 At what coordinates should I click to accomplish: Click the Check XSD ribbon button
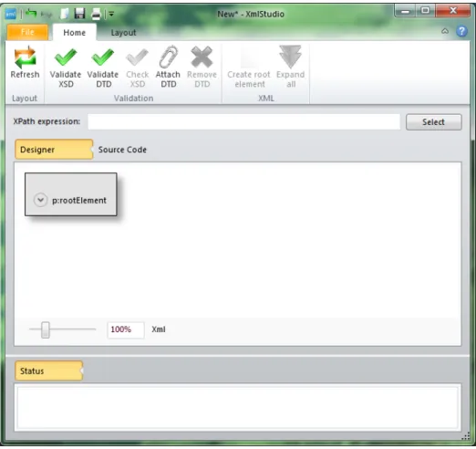(138, 68)
